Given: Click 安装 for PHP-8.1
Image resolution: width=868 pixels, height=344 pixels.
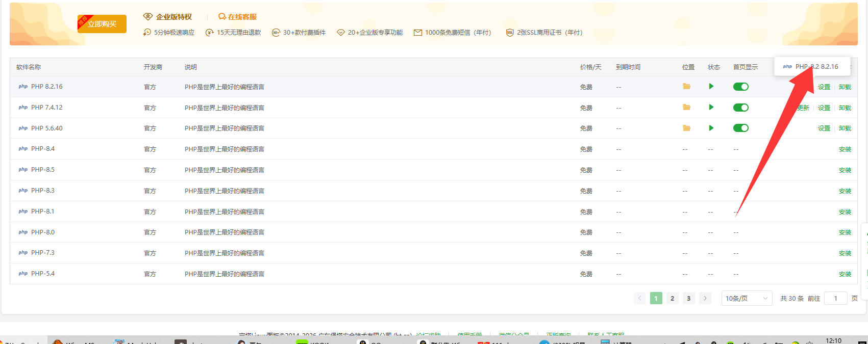Looking at the screenshot, I should tap(845, 212).
